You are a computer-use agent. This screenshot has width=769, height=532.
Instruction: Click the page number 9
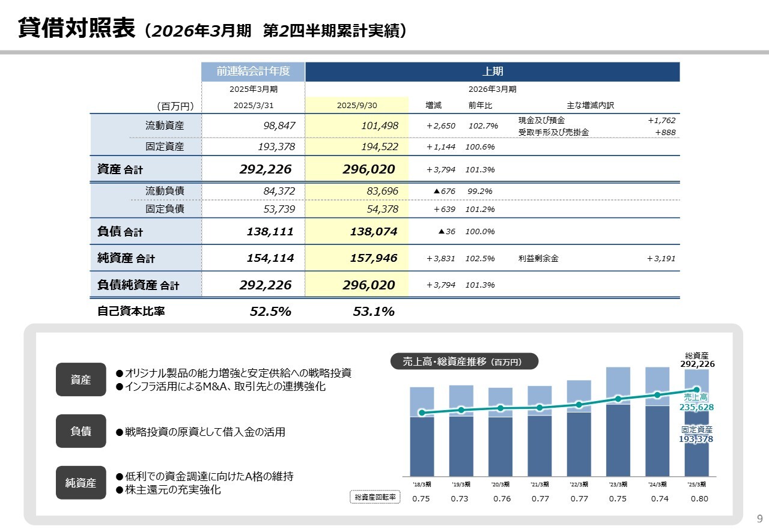point(759,518)
